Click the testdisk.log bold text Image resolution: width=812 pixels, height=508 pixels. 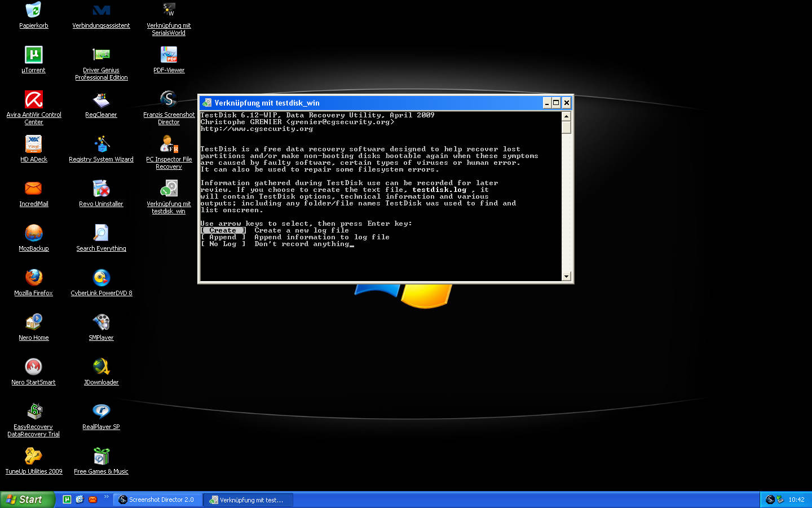[439, 190]
